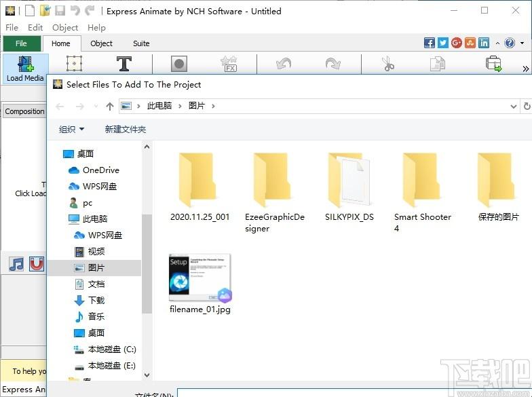Click the green File ribbon tab
The image size is (532, 397).
(22, 43)
